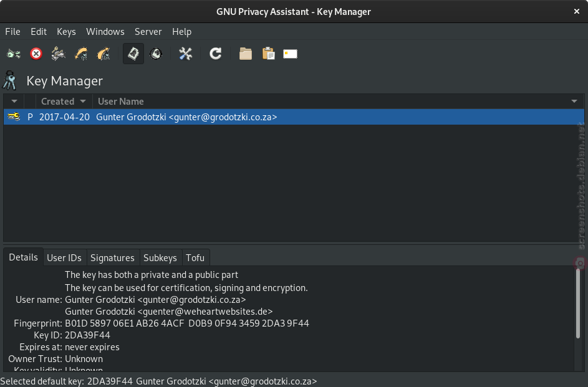The height and width of the screenshot is (387, 588).
Task: Switch to the User IDs tab
Action: [64, 258]
